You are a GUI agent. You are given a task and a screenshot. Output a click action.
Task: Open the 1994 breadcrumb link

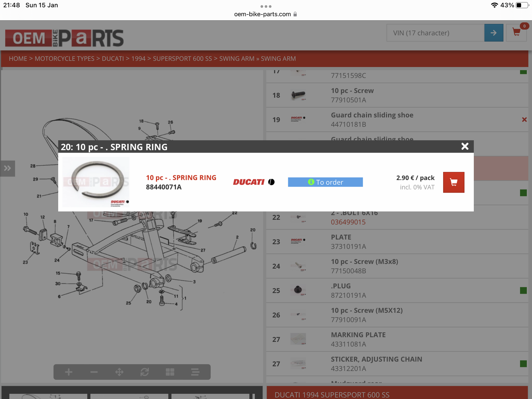coord(138,59)
